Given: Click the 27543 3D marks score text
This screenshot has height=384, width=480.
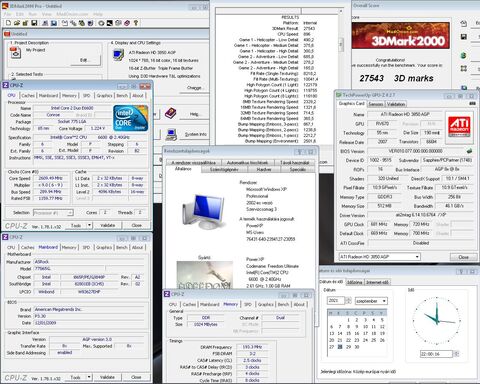Looking at the screenshot, I should click(x=396, y=78).
